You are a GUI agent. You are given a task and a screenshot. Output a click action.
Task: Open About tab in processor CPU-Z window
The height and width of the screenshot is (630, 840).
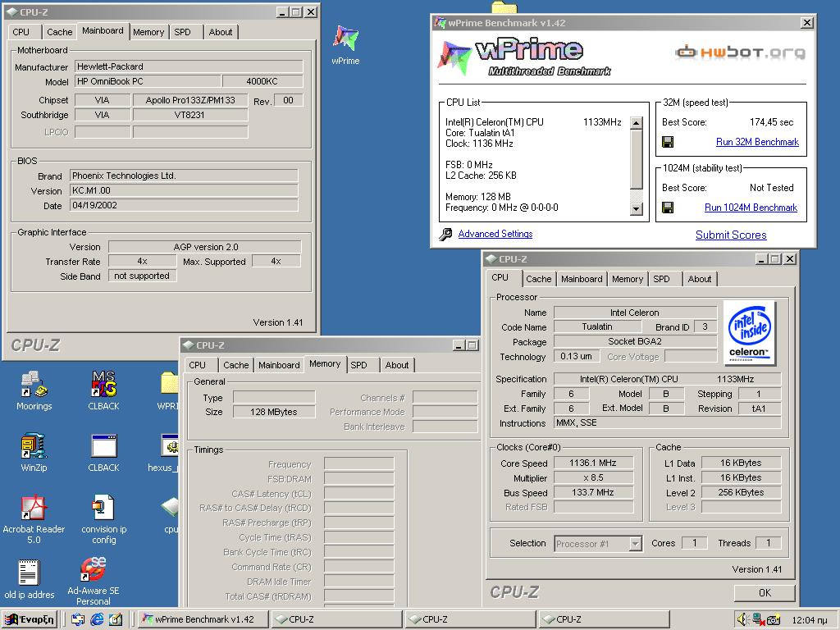[700, 279]
